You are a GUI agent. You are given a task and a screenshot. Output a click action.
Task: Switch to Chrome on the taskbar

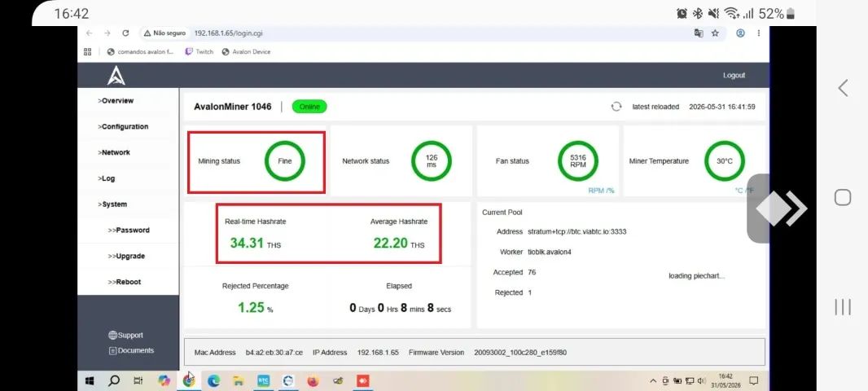coord(189,381)
